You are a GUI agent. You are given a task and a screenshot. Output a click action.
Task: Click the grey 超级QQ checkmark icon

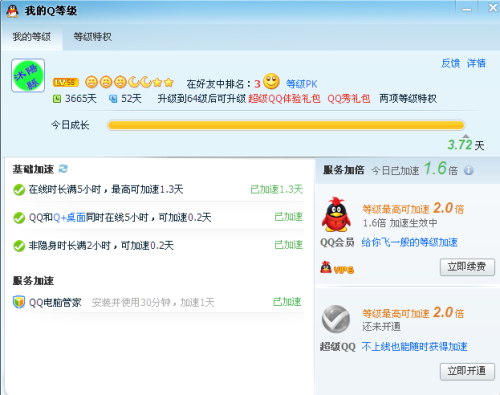click(x=336, y=319)
